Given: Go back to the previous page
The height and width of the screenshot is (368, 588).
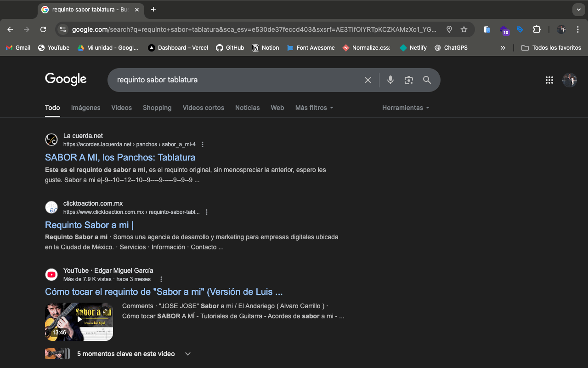Looking at the screenshot, I should [x=10, y=29].
